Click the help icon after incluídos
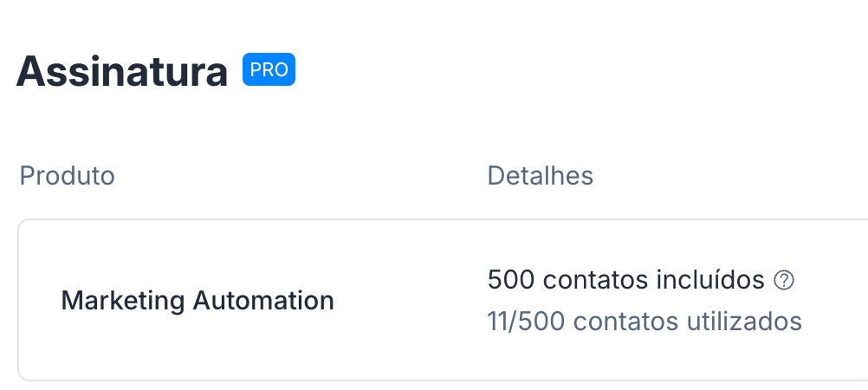 click(783, 280)
